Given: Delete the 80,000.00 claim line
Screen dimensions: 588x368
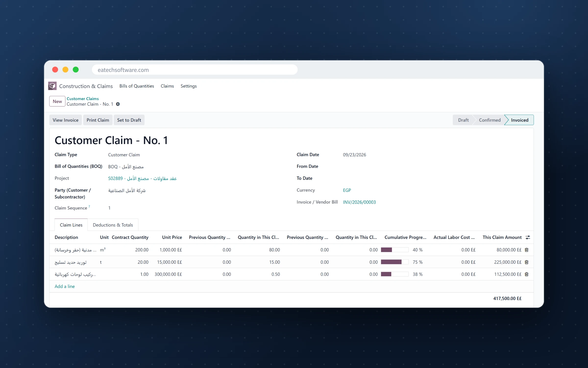Looking at the screenshot, I should click(x=527, y=250).
